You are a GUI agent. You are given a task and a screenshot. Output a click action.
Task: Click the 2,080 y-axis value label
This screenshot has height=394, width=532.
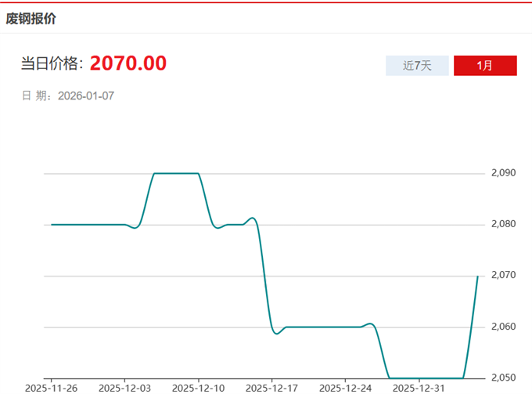pyautogui.click(x=505, y=224)
